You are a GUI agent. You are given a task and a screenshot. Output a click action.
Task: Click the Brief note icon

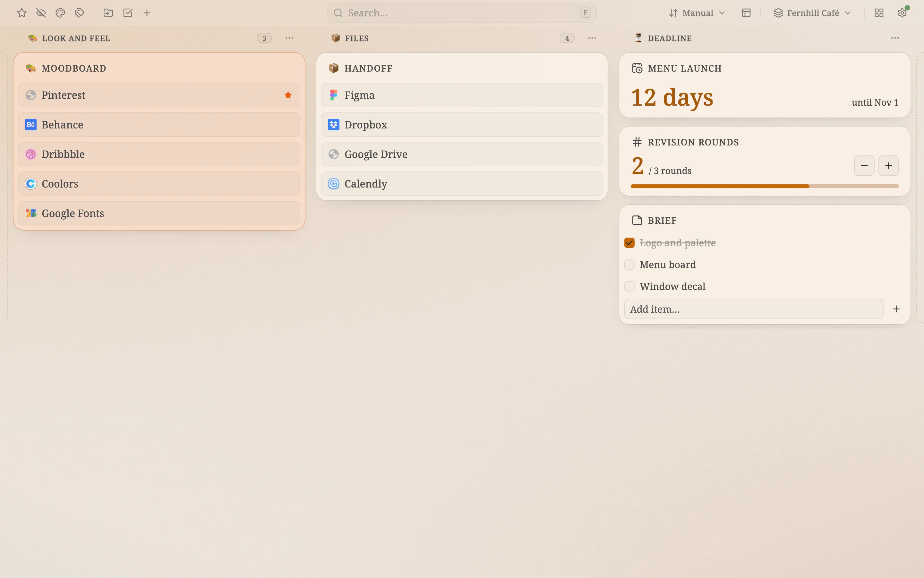[x=637, y=220]
